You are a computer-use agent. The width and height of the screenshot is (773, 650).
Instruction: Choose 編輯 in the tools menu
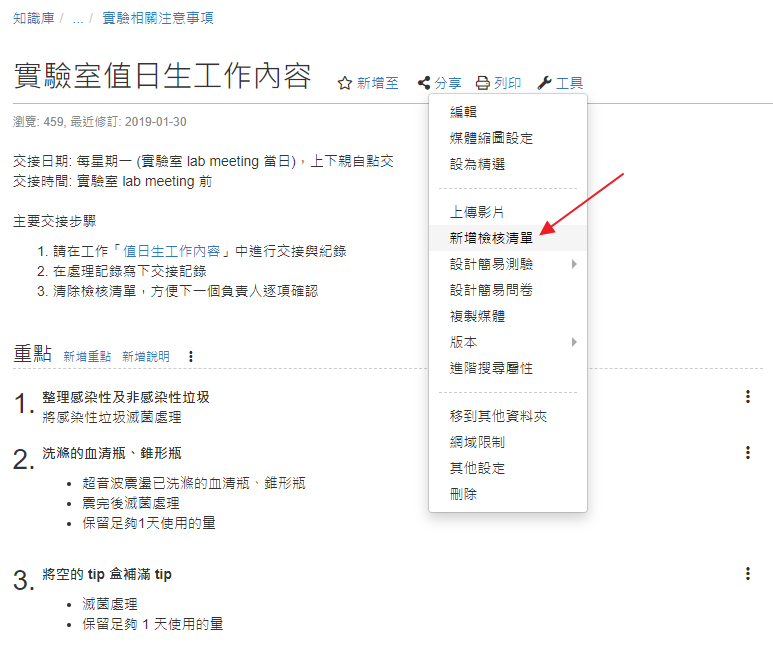[x=464, y=112]
